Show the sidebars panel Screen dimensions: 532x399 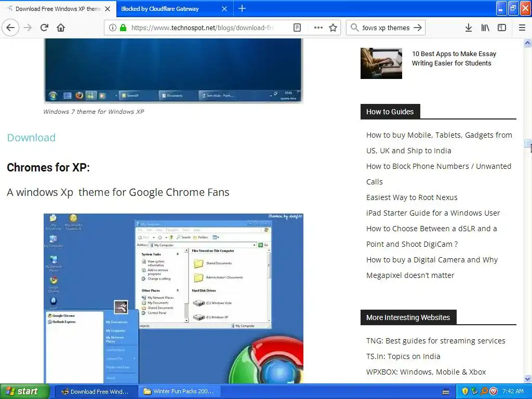point(502,28)
